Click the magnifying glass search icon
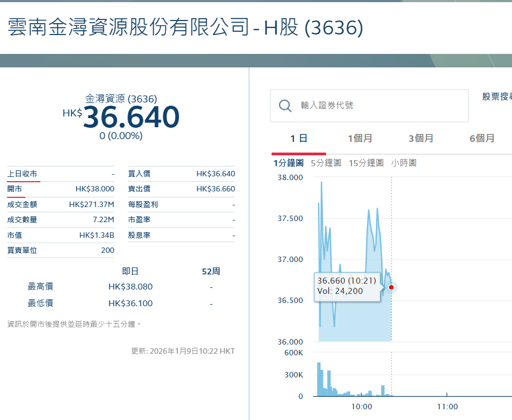The image size is (512, 420). 285,105
